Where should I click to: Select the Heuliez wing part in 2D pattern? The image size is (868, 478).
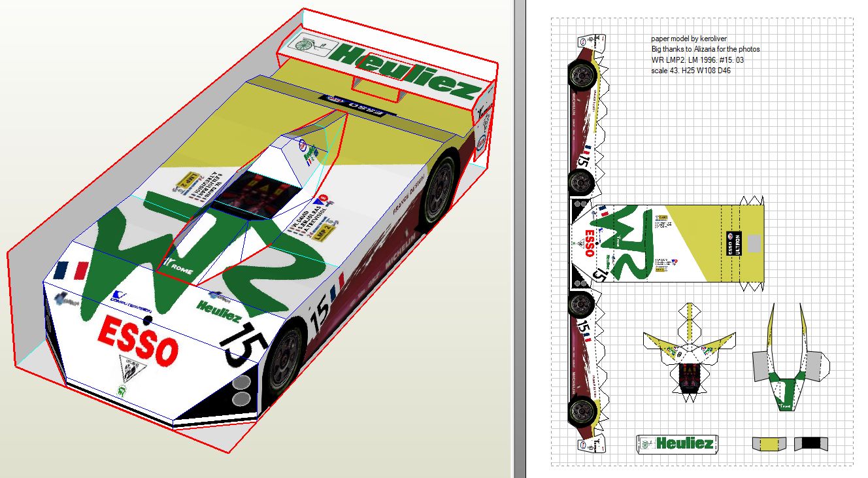tap(676, 443)
